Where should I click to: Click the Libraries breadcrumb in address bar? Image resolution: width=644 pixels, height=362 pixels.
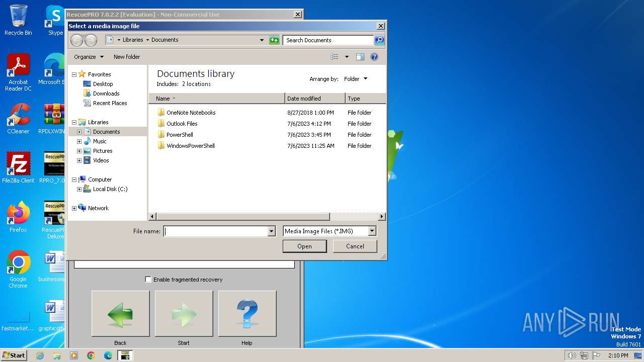pos(133,40)
